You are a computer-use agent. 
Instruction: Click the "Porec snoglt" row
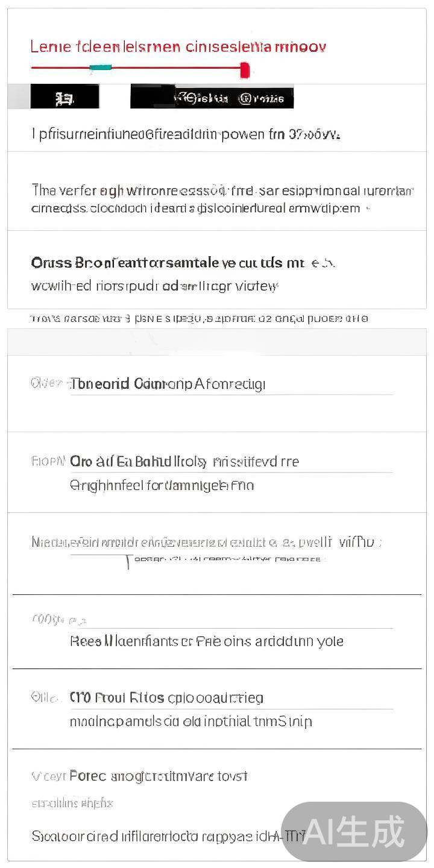[158, 776]
